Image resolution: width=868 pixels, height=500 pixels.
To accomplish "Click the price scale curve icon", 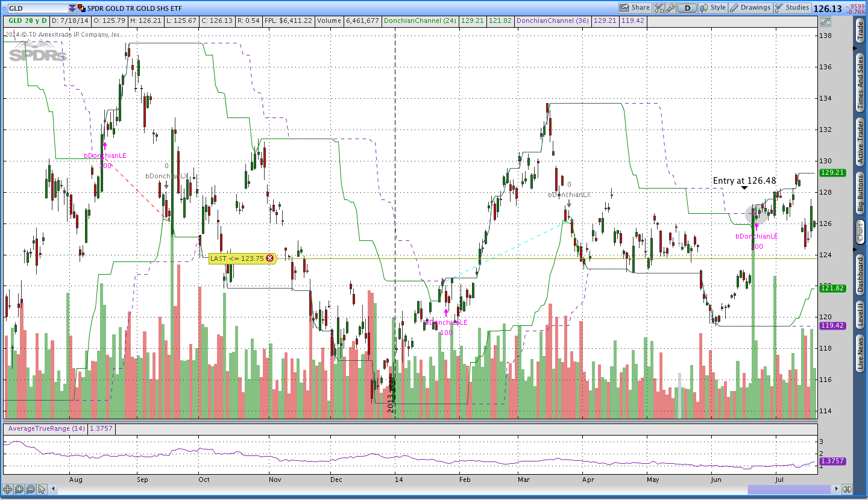I will (x=825, y=22).
